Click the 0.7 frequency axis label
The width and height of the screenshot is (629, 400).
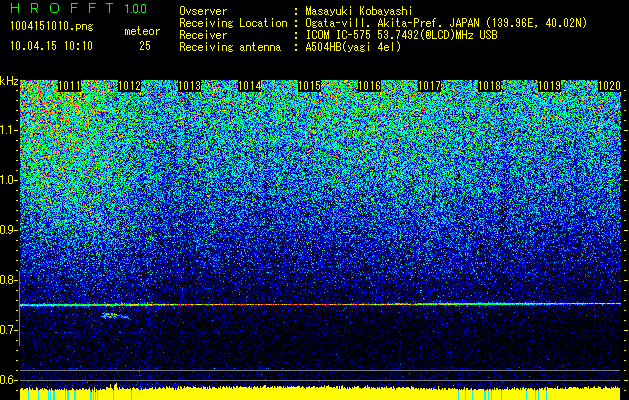pos(8,330)
